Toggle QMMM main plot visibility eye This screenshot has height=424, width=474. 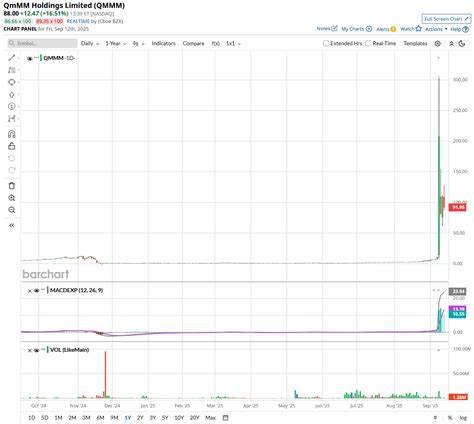[30, 58]
